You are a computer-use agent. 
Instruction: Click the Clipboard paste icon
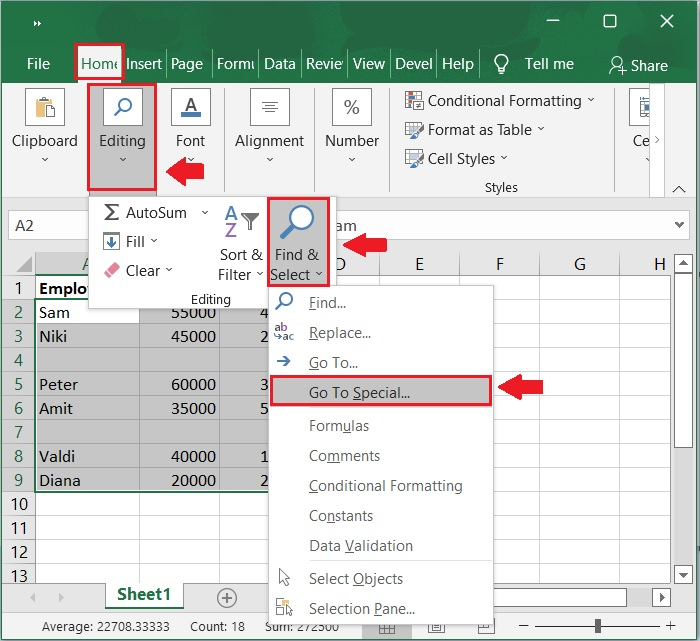[x=44, y=108]
